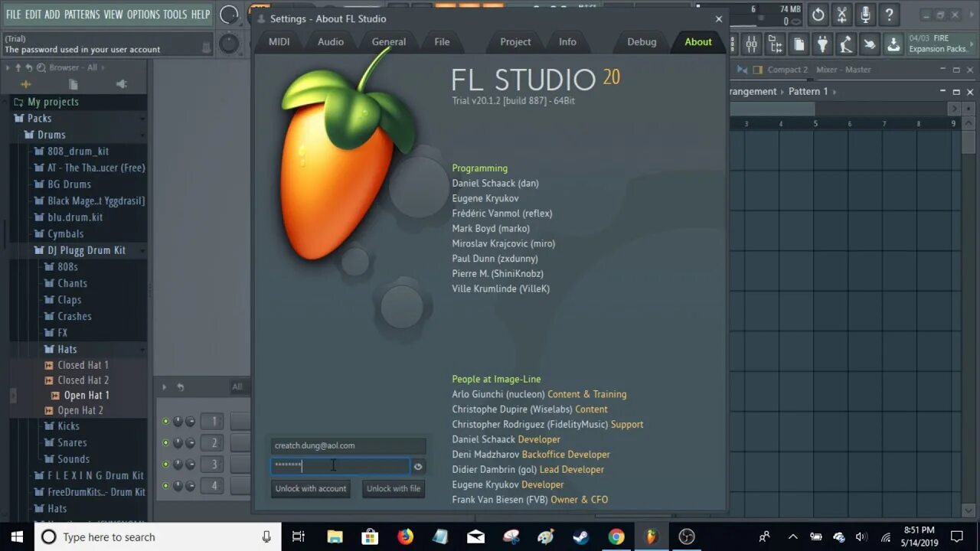This screenshot has width=980, height=551.
Task: Open the OPTIONS menu
Action: [142, 15]
